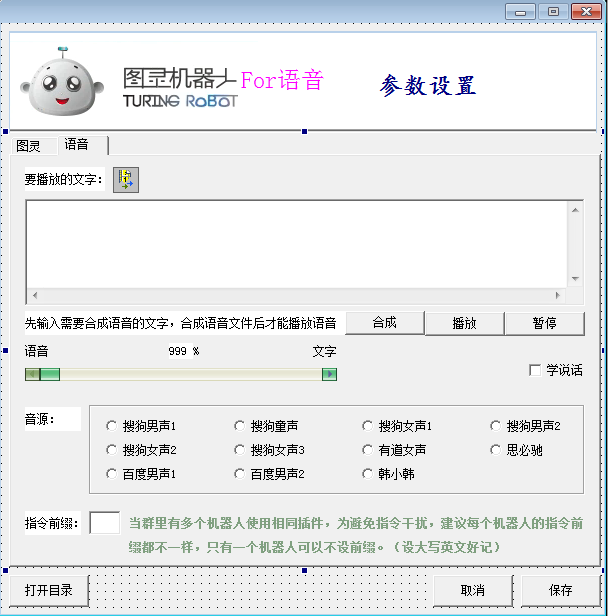
Task: Click the import text icon beside 要播放的文字
Action: pyautogui.click(x=126, y=180)
